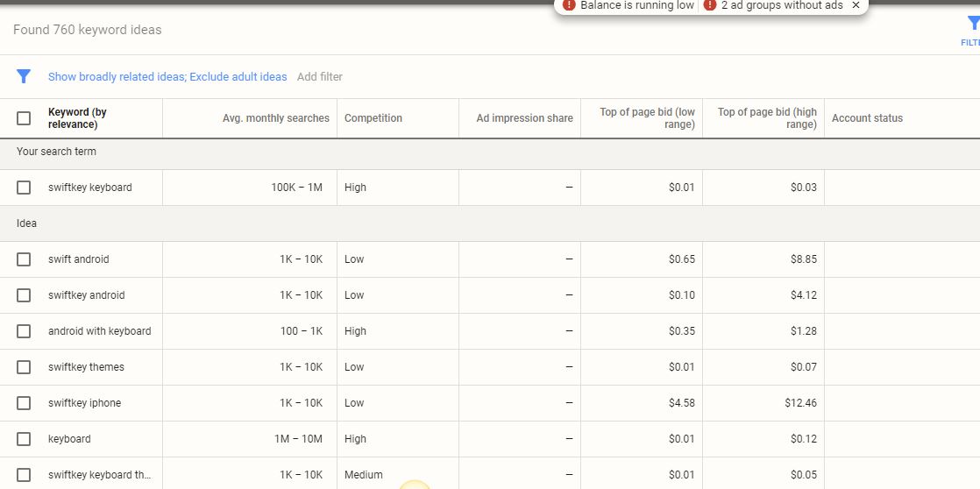Click the keyword text swiftkey themes
The width and height of the screenshot is (980, 489).
point(86,366)
